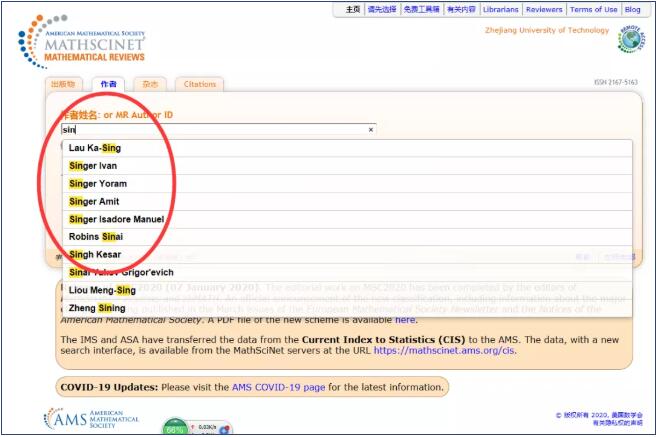Go to the Blog link

pos(633,9)
